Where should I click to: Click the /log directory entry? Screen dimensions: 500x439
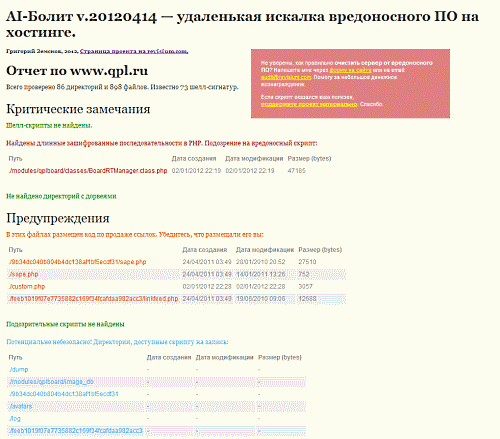[15, 419]
